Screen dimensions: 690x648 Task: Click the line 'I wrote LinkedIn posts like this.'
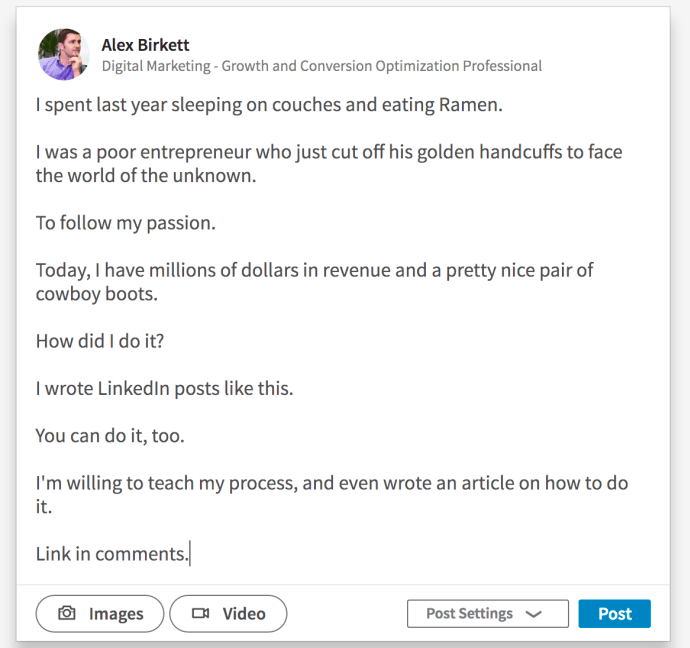(165, 388)
